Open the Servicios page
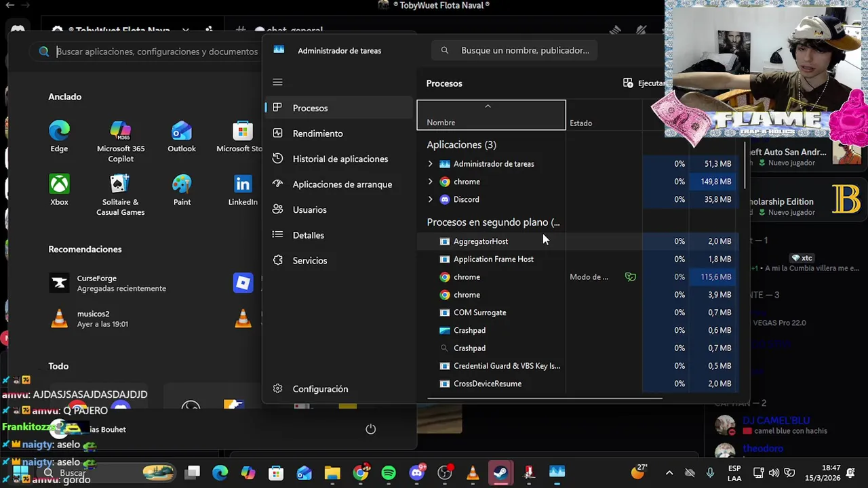 click(x=339, y=260)
